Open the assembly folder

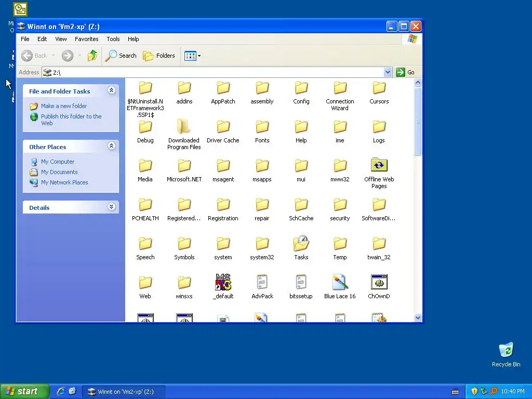262,88
